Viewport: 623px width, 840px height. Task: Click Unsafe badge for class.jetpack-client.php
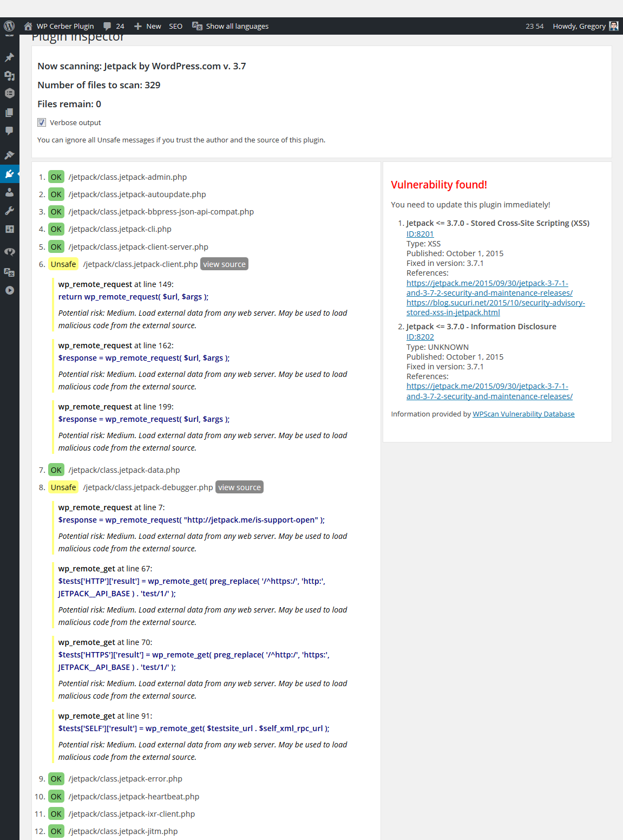click(63, 264)
